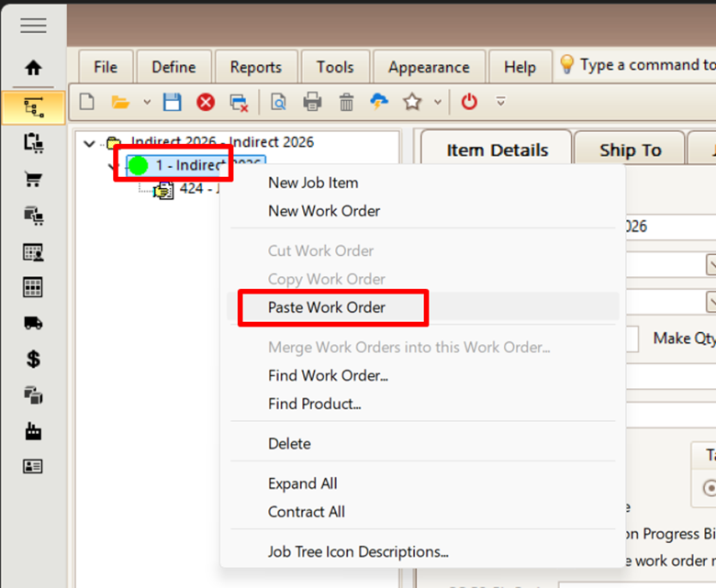Switch to the Ship To tab
This screenshot has height=588, width=716.
click(630, 150)
